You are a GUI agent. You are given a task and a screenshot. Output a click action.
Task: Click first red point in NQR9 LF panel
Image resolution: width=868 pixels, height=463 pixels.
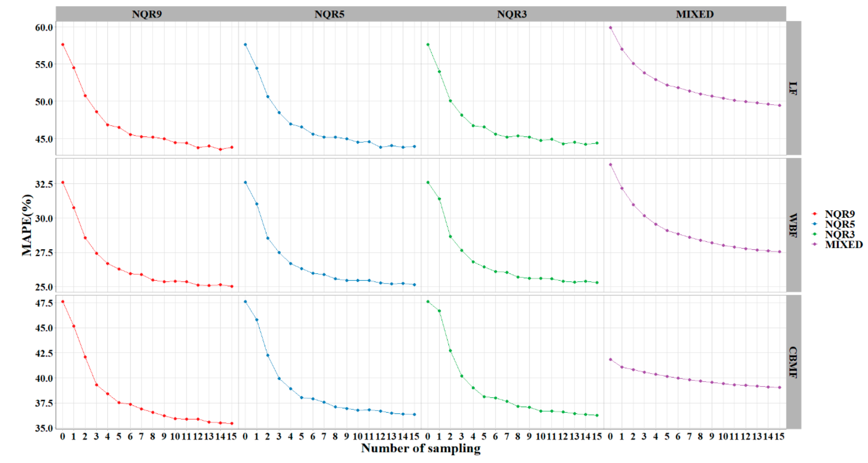pos(63,44)
